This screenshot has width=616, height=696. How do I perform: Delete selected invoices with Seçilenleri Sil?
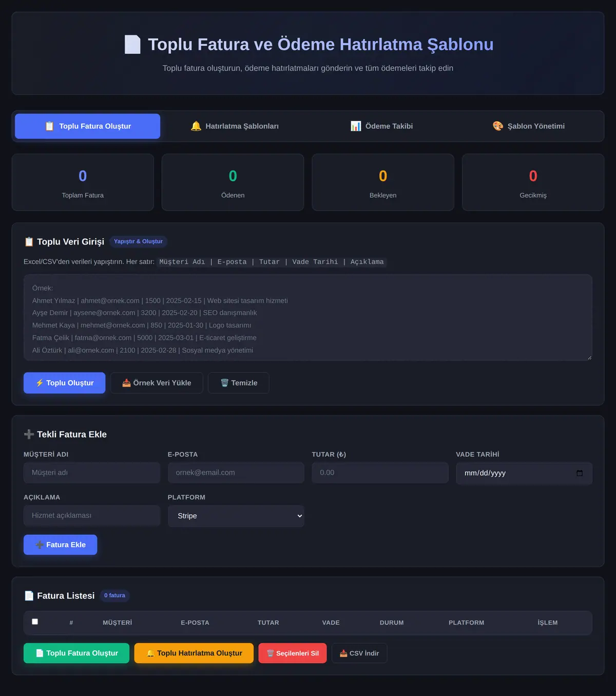(x=293, y=653)
